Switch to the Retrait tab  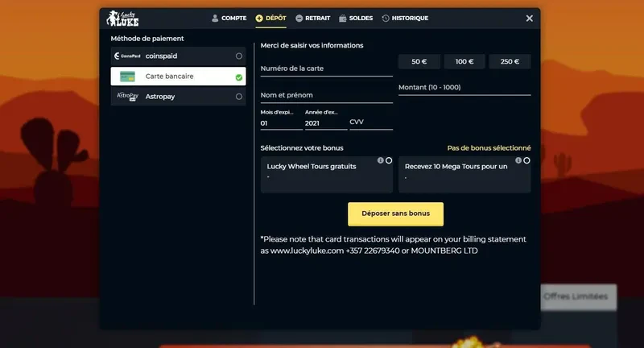pyautogui.click(x=313, y=18)
